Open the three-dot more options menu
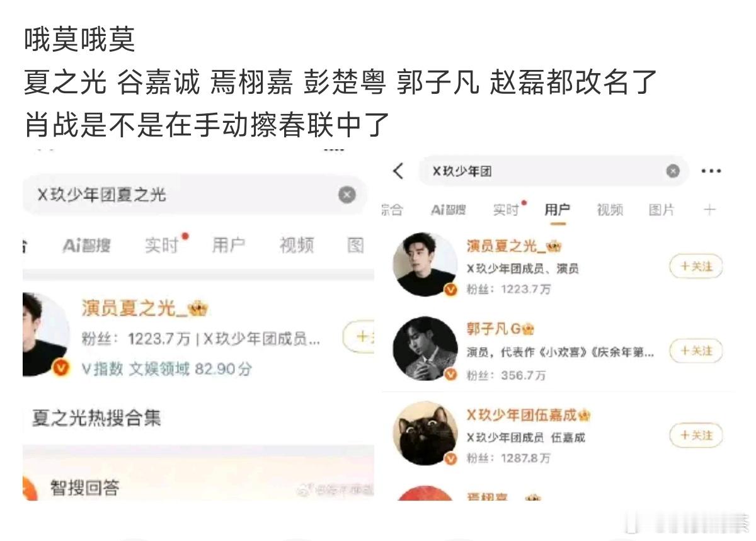This screenshot has height=541, width=756. [711, 171]
